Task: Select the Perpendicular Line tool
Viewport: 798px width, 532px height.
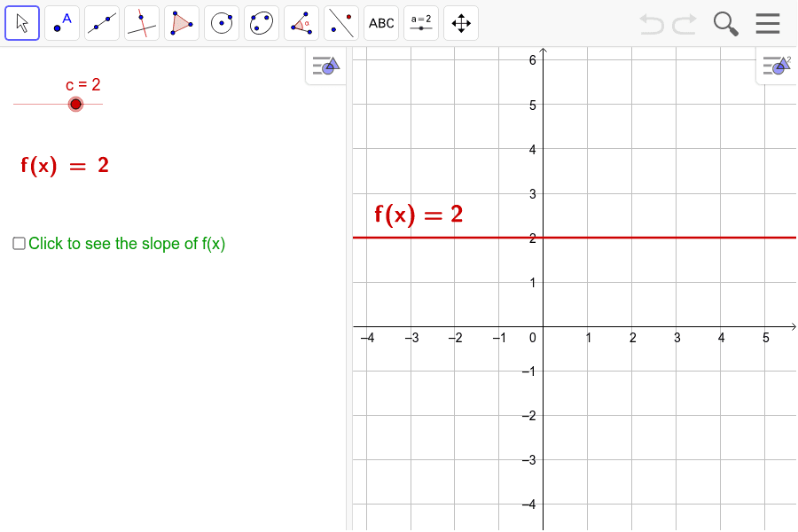Action: tap(142, 23)
